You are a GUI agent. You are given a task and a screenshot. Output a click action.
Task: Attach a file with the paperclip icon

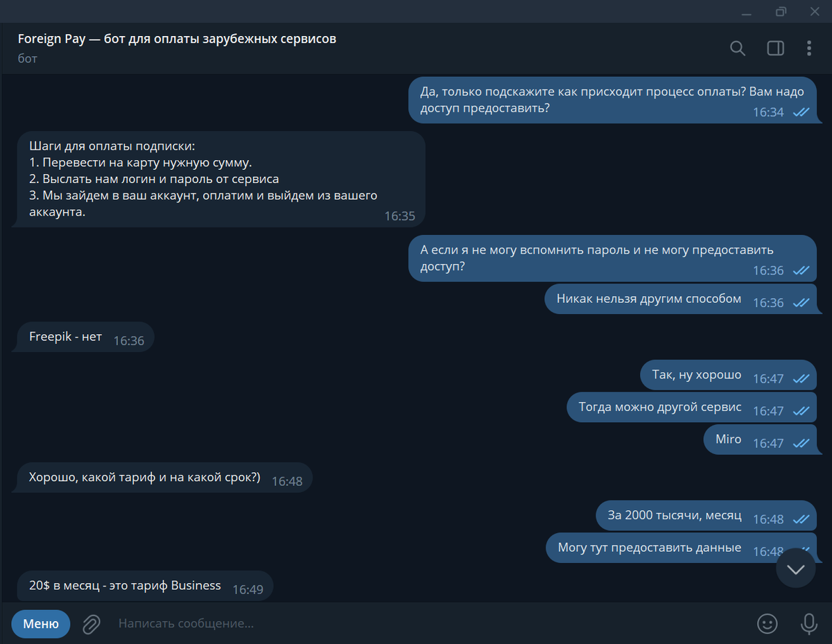coord(91,624)
